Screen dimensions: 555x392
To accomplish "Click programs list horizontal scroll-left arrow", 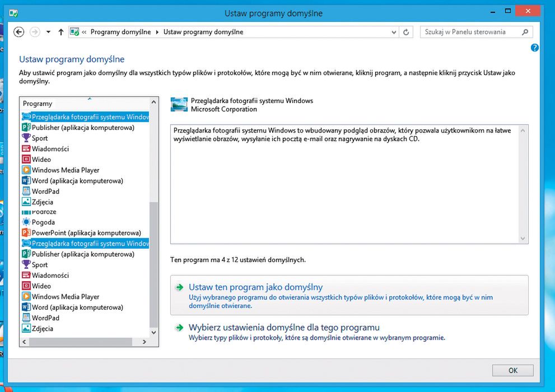I will tap(24, 342).
